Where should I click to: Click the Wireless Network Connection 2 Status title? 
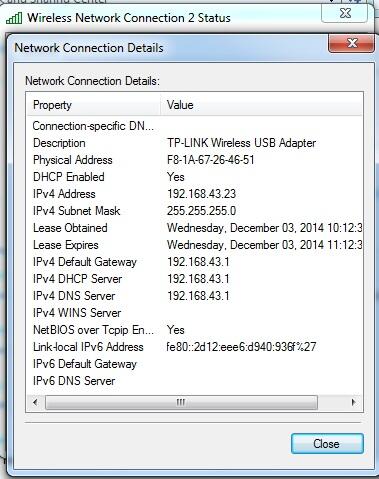pos(129,18)
